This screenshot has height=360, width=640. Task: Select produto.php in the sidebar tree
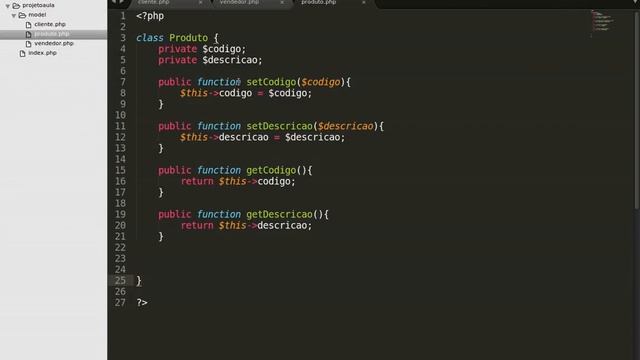(52, 34)
